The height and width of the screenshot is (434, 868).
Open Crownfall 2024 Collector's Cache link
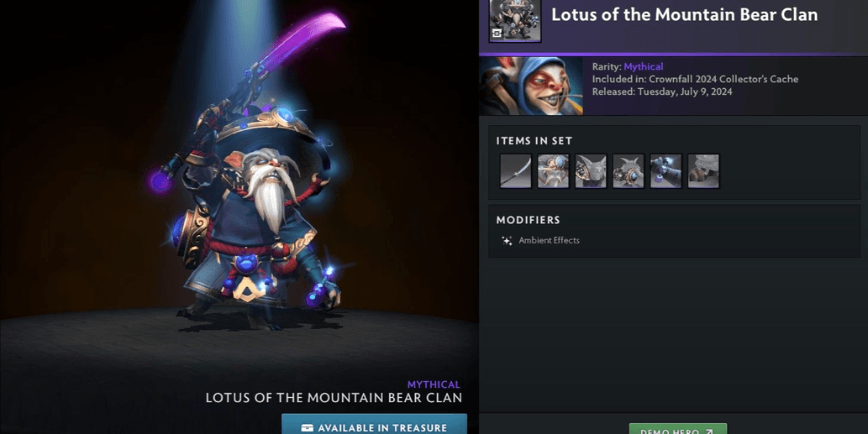(723, 79)
